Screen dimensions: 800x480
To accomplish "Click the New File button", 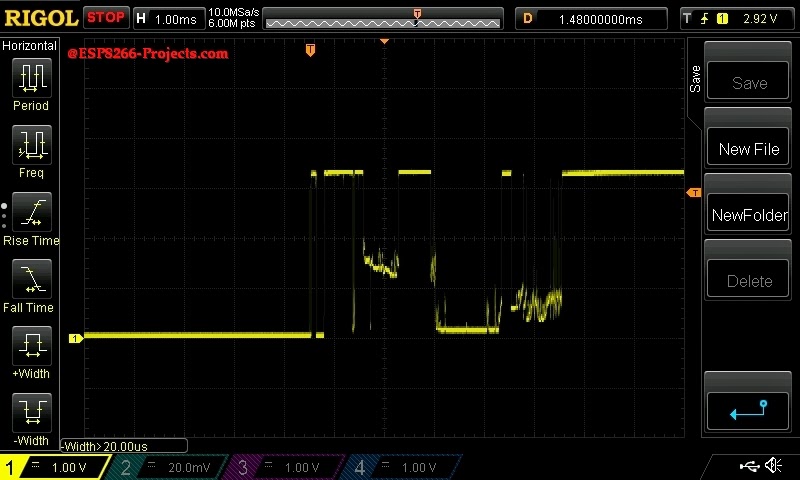I will 748,147.
